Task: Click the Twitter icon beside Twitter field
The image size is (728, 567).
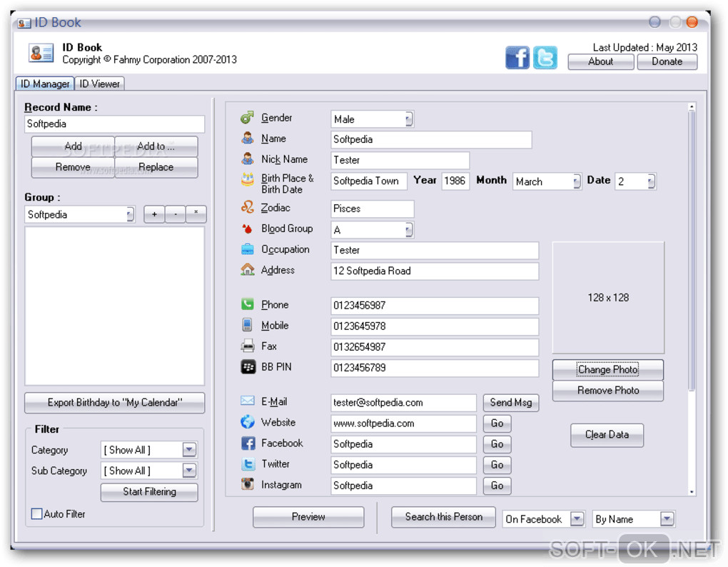Action: coord(248,464)
